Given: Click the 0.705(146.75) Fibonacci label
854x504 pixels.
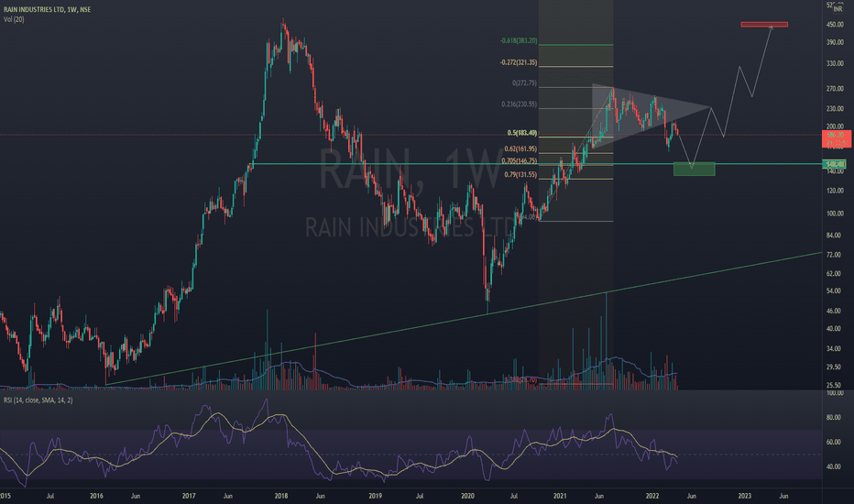Looking at the screenshot, I should (519, 161).
